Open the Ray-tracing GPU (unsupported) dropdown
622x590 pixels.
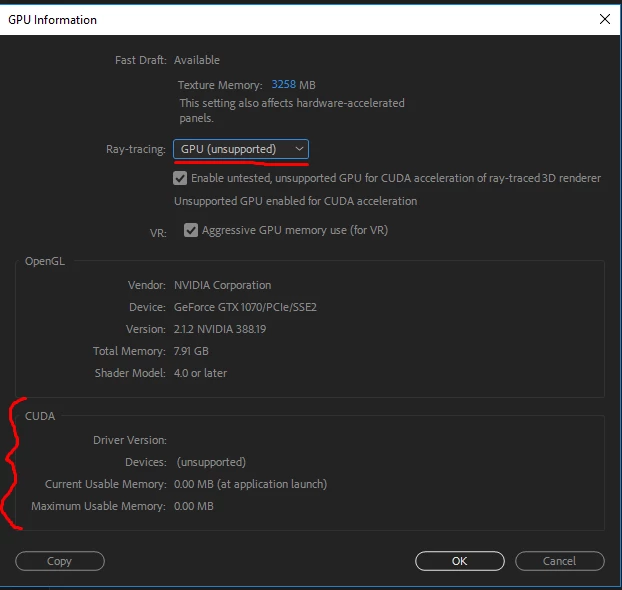coord(241,149)
